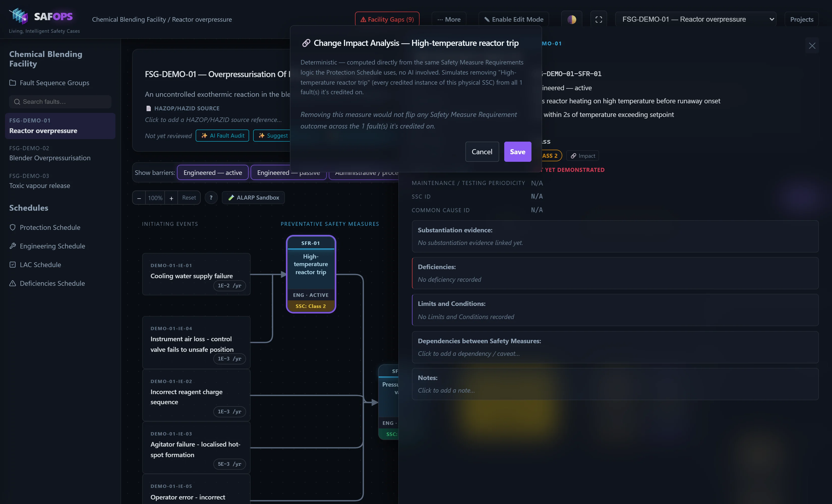This screenshot has height=504, width=832.
Task: Toggle Engineered — passive barrier filter
Action: coord(288,173)
